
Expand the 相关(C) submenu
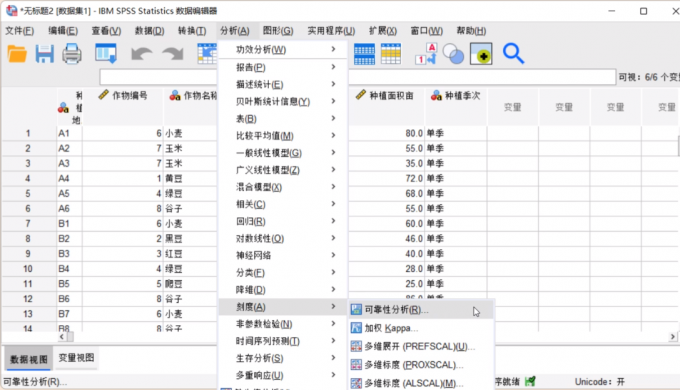(x=283, y=204)
